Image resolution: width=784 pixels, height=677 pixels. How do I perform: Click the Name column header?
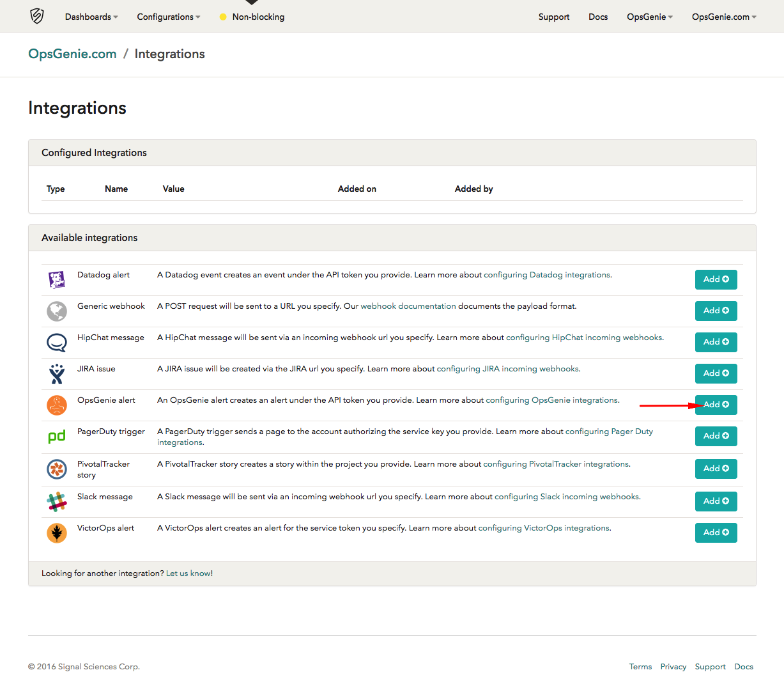116,189
